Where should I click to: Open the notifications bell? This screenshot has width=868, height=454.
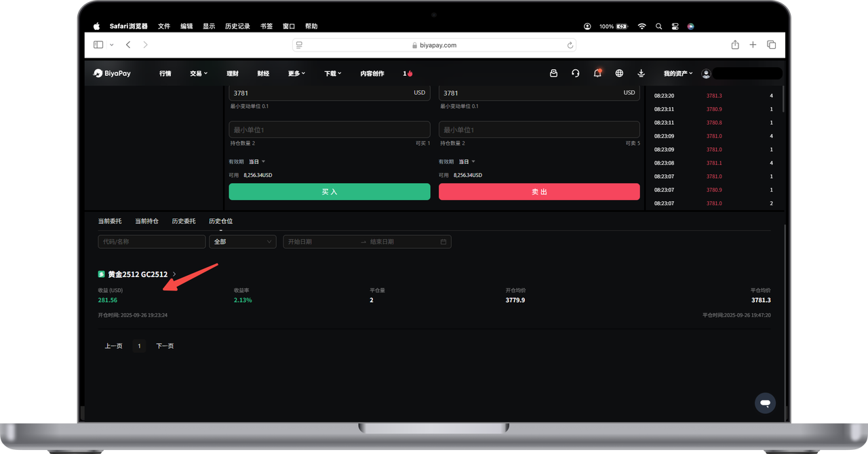(x=597, y=73)
